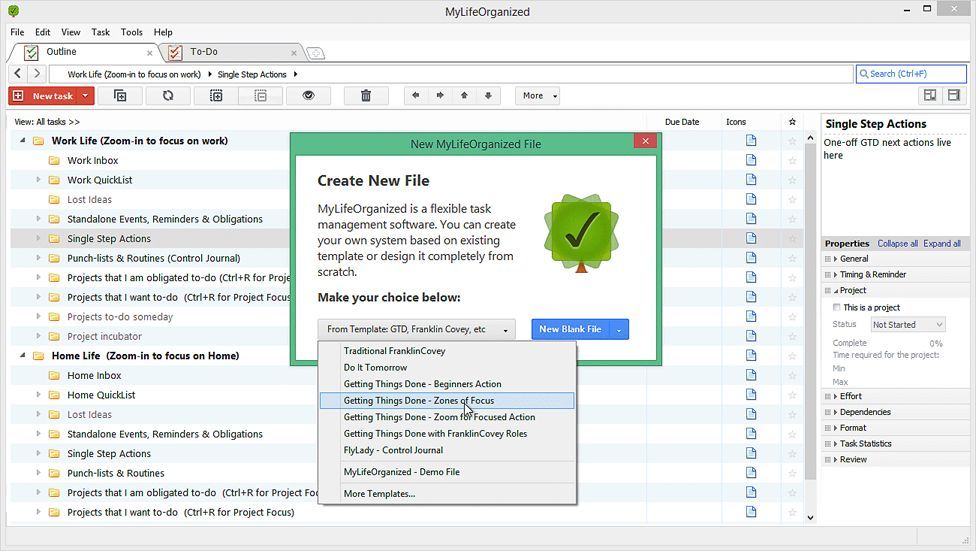Close the New MyLifeOrganized File dialog
The height and width of the screenshot is (551, 976).
pos(645,141)
